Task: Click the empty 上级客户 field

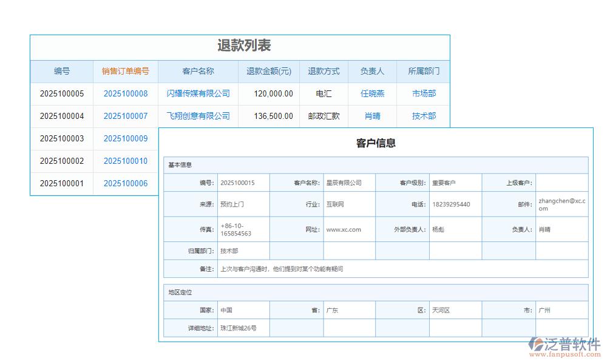Action: coord(561,183)
